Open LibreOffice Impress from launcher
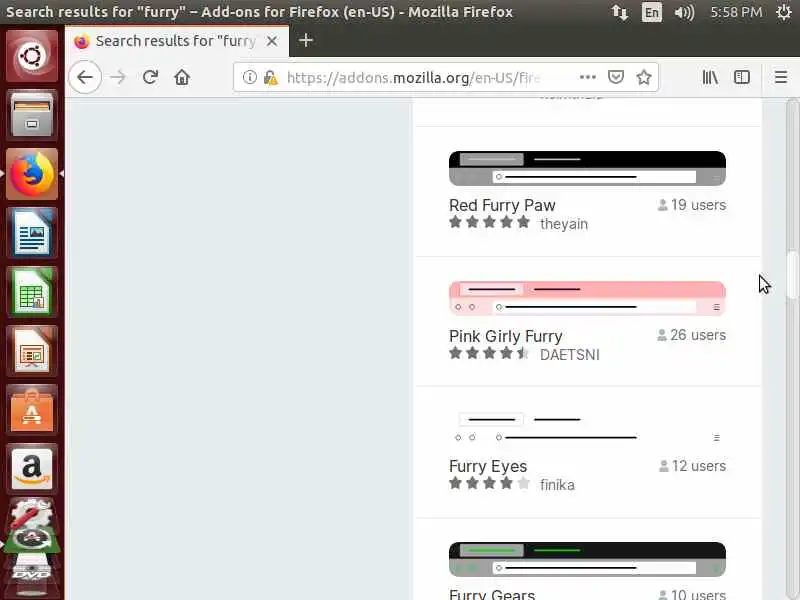This screenshot has height=600, width=800. 32,351
